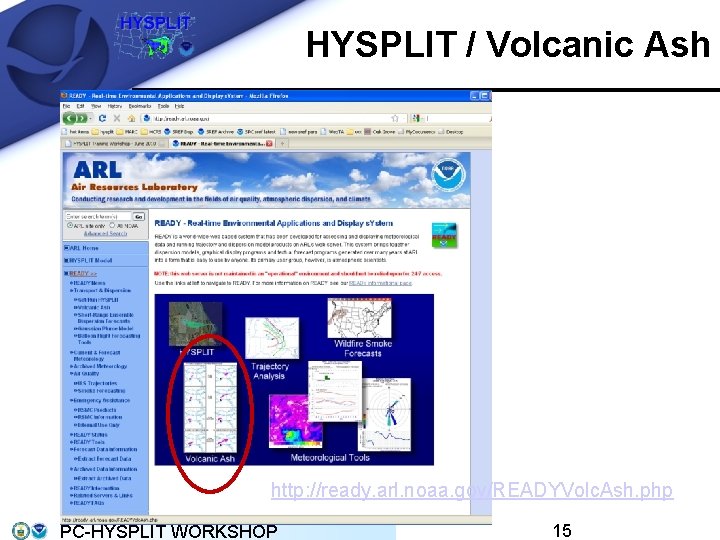Select the ARL site only radio button
This screenshot has height=540, width=720.
70,225
